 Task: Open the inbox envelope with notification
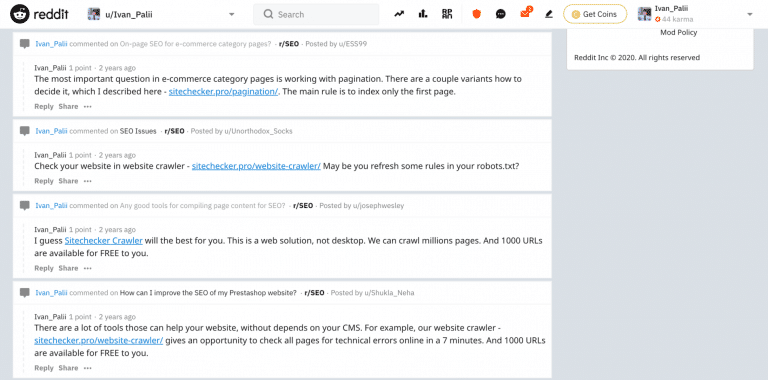526,13
